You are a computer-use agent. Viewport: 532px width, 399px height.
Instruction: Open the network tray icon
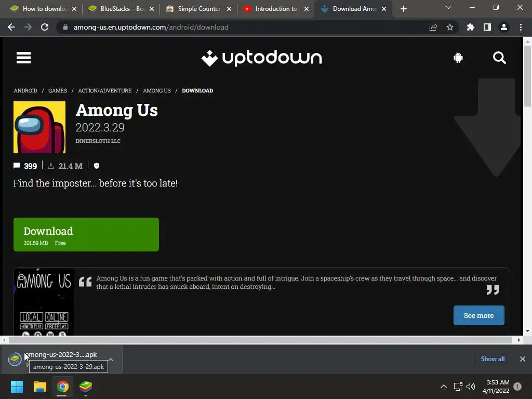click(458, 387)
